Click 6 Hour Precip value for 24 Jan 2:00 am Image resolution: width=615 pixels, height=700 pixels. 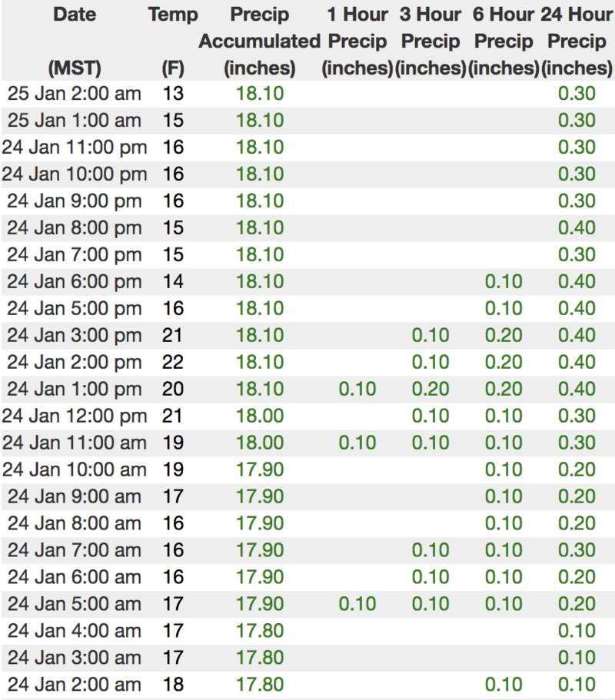click(504, 685)
